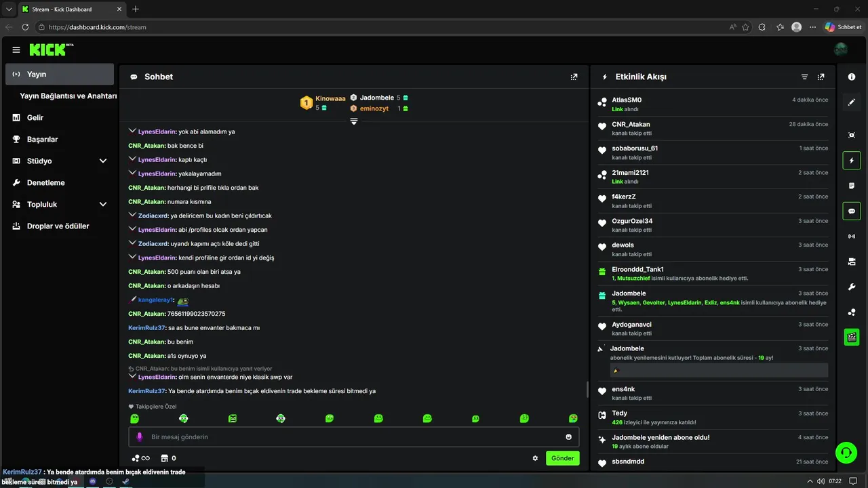Open the profile avatar in the header
This screenshot has height=488, width=868.
(x=841, y=49)
